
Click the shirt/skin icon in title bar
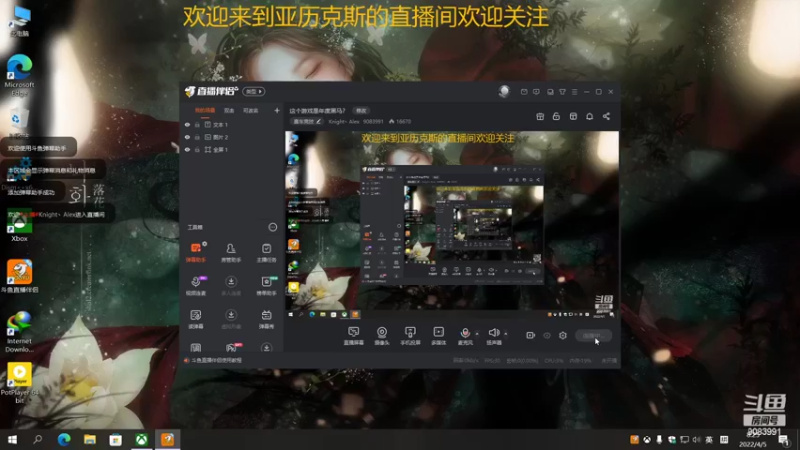coord(562,92)
